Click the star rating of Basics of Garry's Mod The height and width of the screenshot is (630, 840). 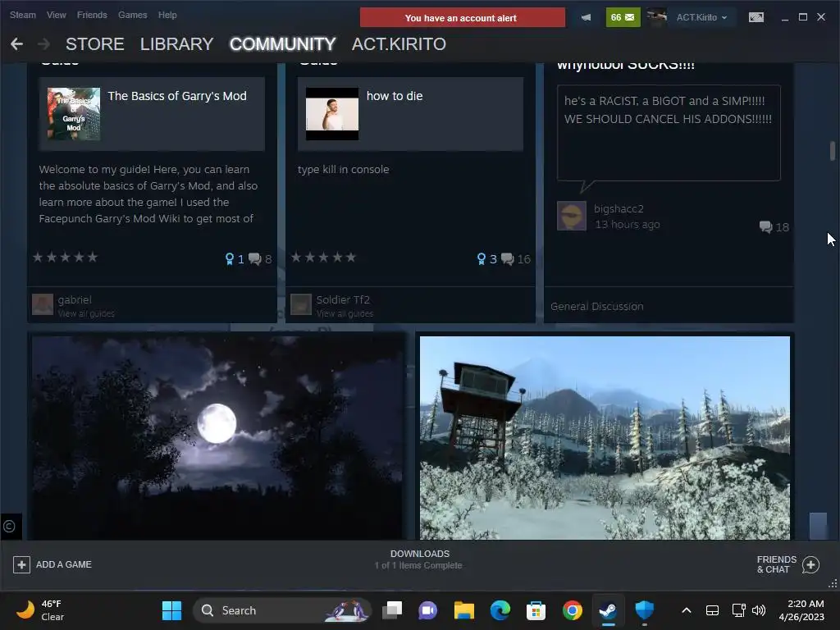66,257
